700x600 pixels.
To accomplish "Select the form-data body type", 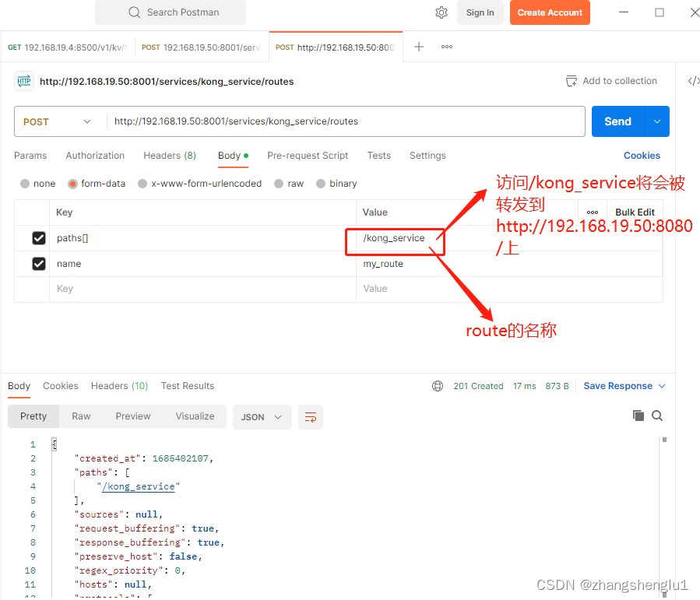I will tap(72, 184).
